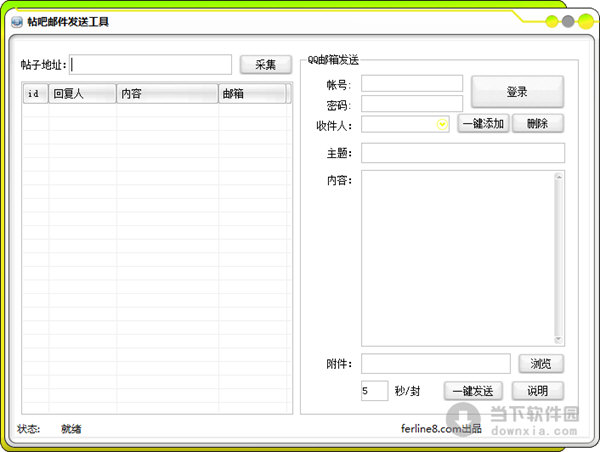This screenshot has width=600, height=452.
Task: Click the seconds-per-mail field showing 5
Action: (x=374, y=391)
